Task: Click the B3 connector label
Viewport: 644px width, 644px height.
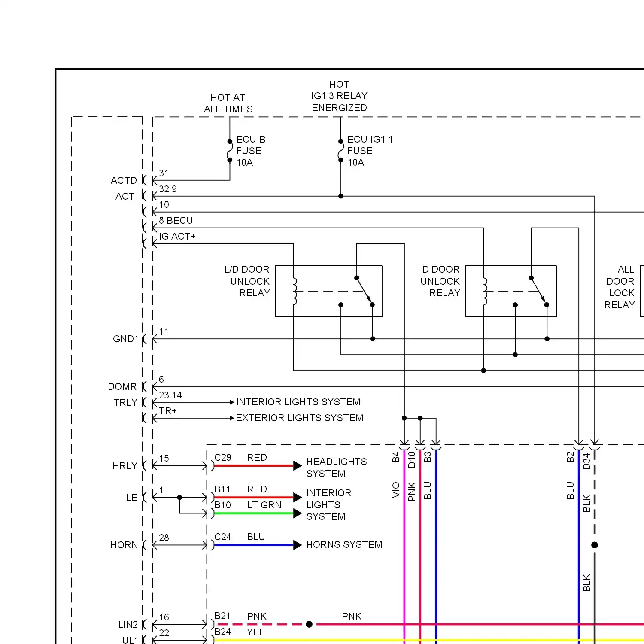Action: point(428,457)
